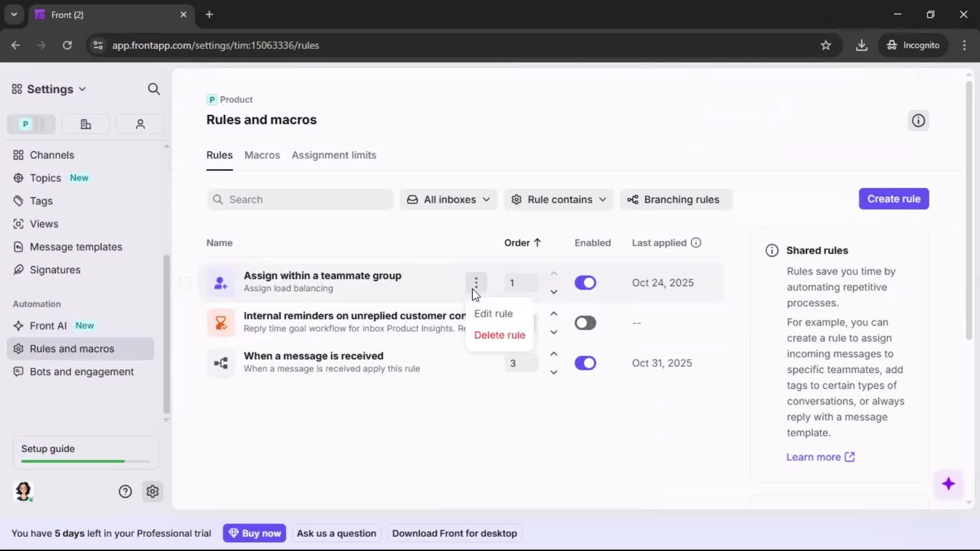The width and height of the screenshot is (980, 551).
Task: Select Delete rule from the context menu
Action: [499, 335]
